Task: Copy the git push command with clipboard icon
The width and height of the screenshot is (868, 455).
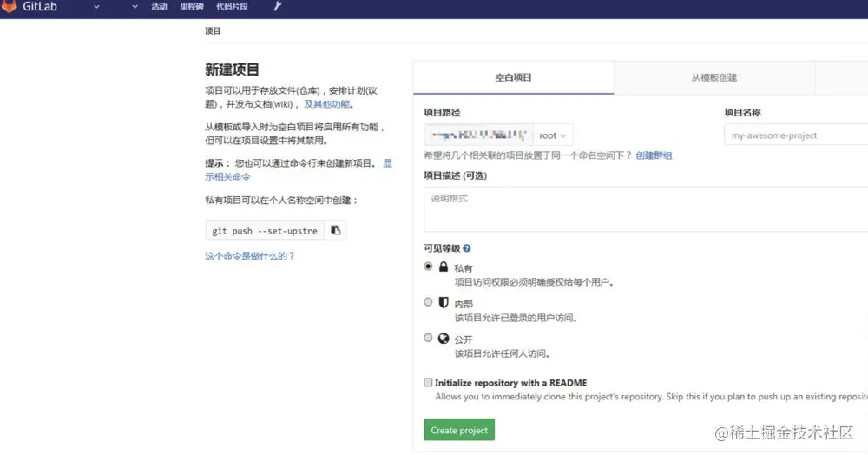Action: [x=335, y=230]
